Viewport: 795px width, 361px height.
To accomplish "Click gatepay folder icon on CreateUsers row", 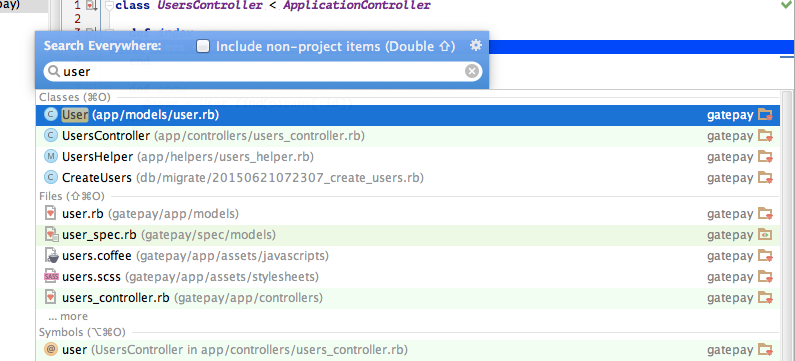I will [x=766, y=178].
